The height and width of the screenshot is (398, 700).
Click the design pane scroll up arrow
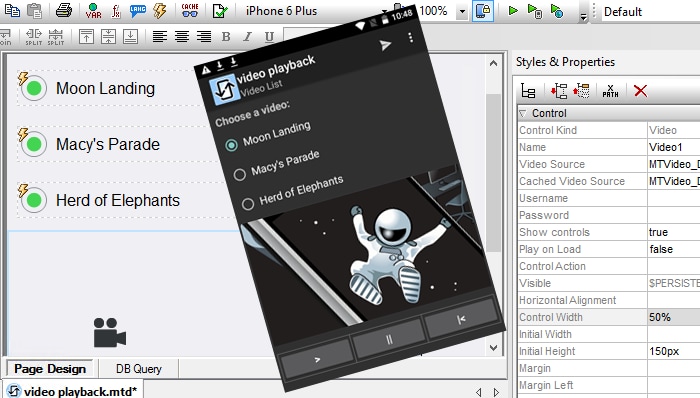tap(493, 63)
